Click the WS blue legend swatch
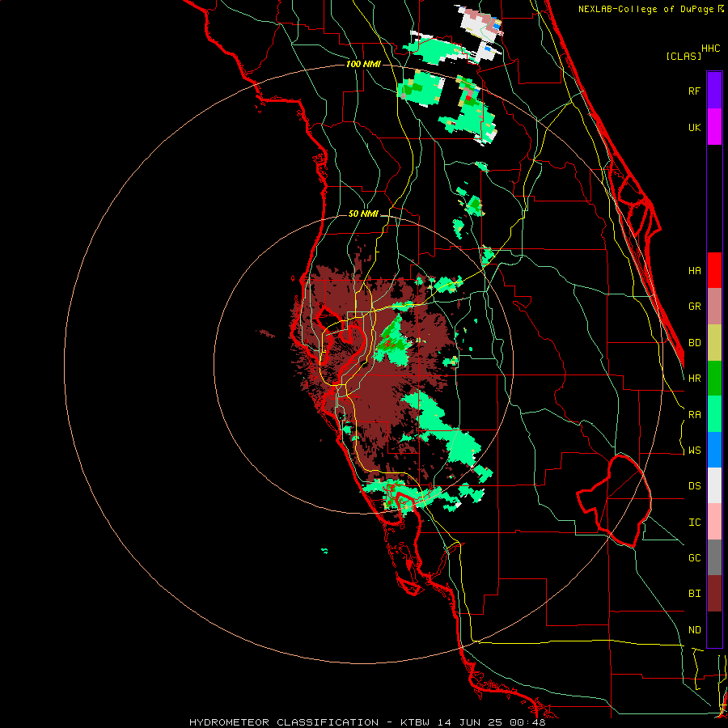Image resolution: width=728 pixels, height=728 pixels. pos(714,450)
